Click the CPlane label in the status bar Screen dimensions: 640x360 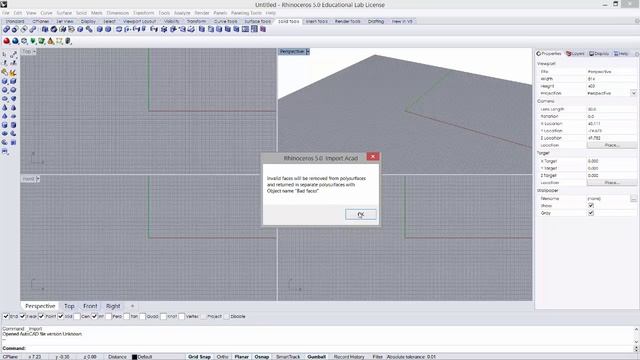pyautogui.click(x=10, y=357)
